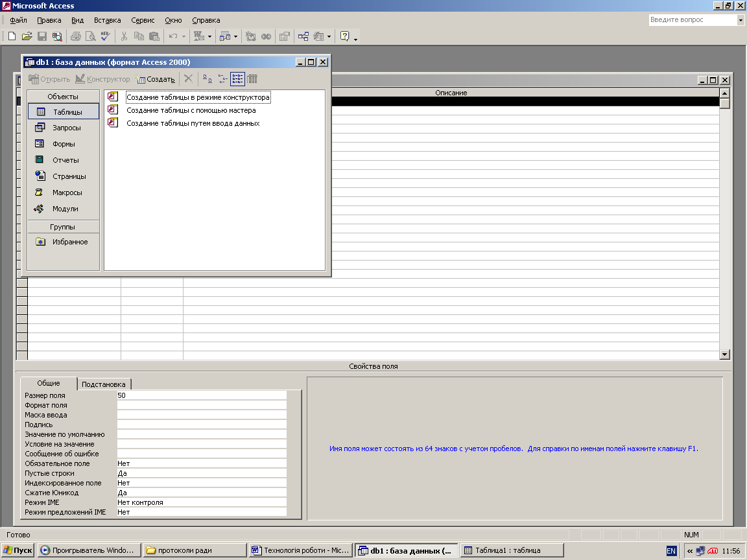Click the Help question mark icon

click(x=344, y=36)
